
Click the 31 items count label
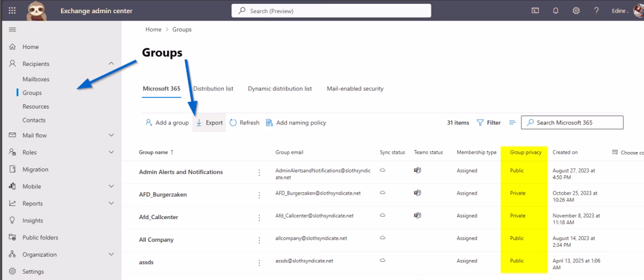pyautogui.click(x=458, y=122)
